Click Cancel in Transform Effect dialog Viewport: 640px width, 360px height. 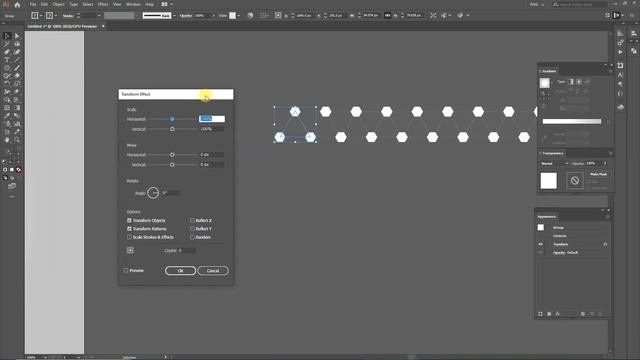point(213,271)
